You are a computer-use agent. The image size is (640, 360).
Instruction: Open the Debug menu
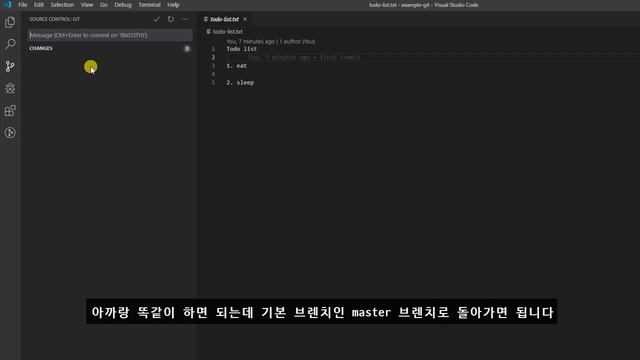123,5
